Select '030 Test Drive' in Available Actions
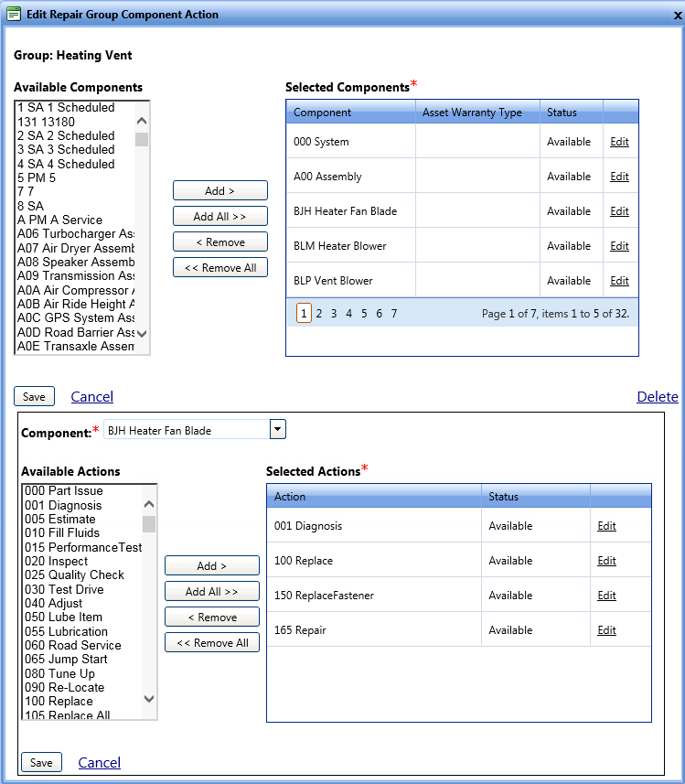 click(64, 589)
